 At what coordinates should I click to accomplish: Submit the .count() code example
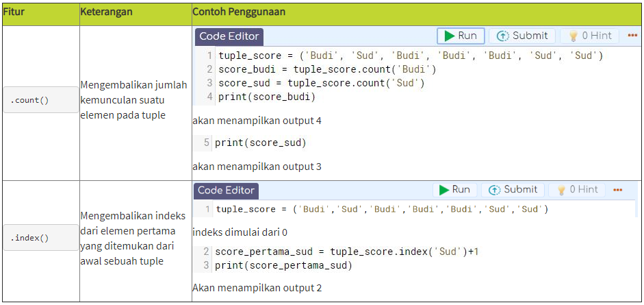pyautogui.click(x=521, y=36)
